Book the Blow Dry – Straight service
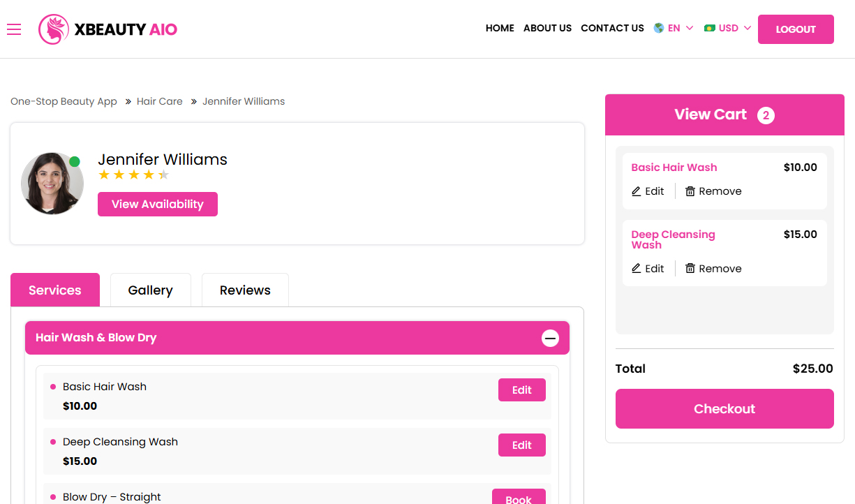The width and height of the screenshot is (855, 504). point(519,498)
